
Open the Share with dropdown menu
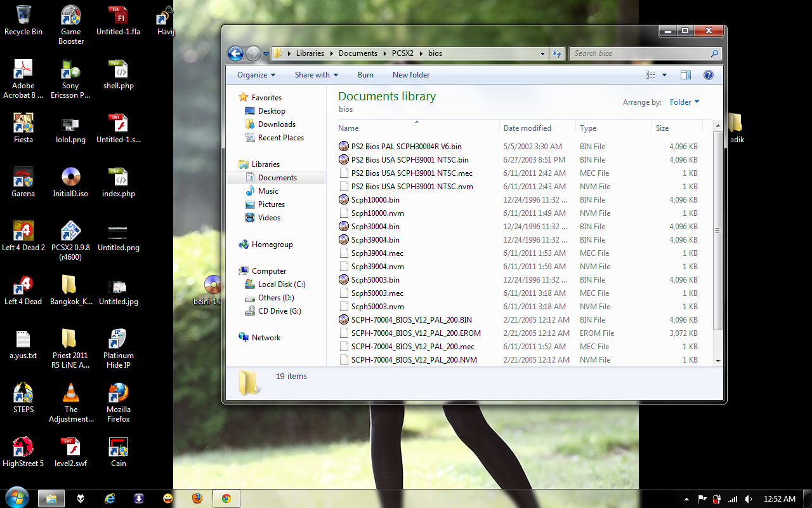coord(317,75)
